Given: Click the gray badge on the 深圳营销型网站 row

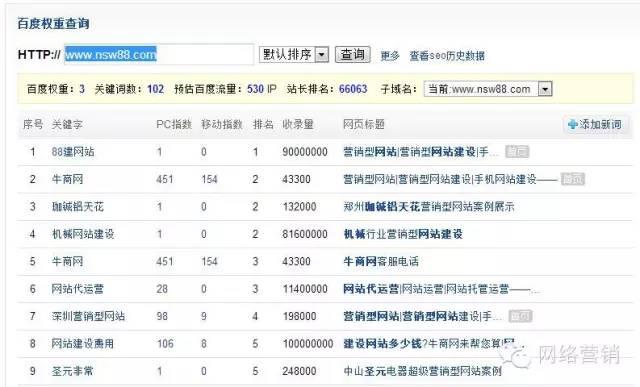Looking at the screenshot, I should [520, 316].
